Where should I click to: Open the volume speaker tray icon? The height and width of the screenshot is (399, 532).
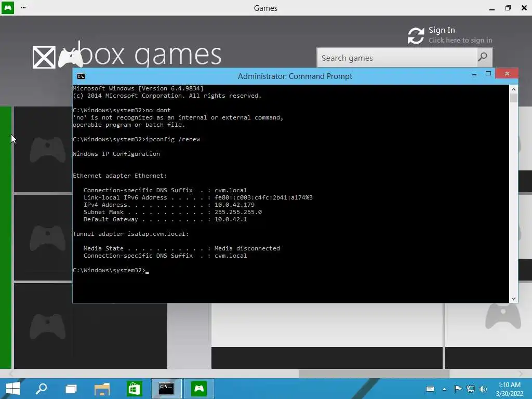[483, 389]
